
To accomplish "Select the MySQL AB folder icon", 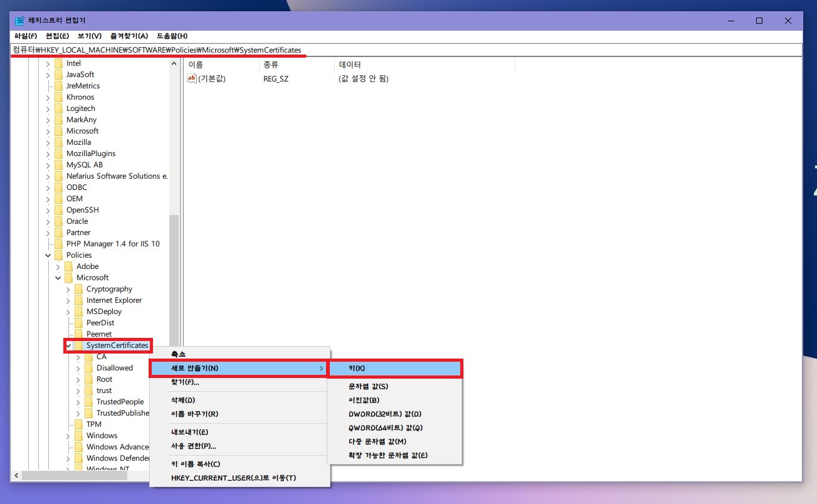I will click(58, 165).
